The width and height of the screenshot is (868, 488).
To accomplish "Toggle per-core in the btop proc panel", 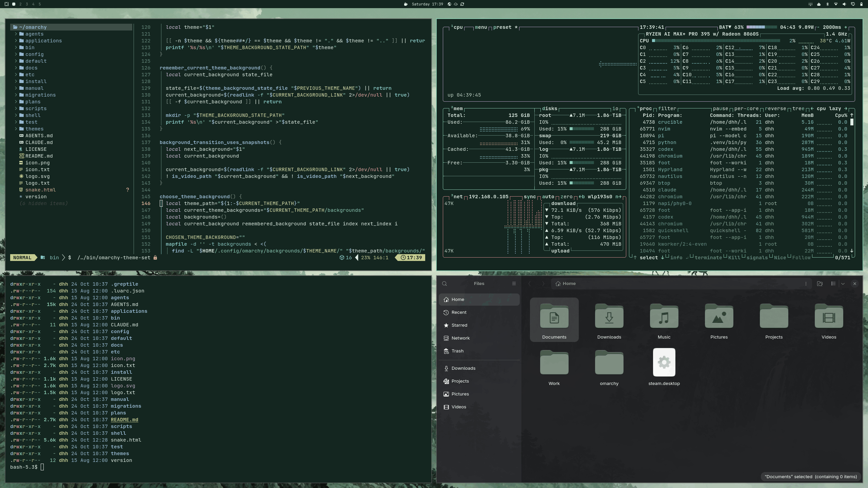I will pyautogui.click(x=746, y=108).
